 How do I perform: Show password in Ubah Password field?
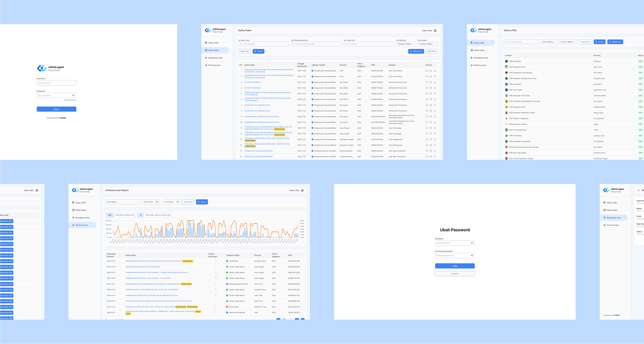pos(472,243)
